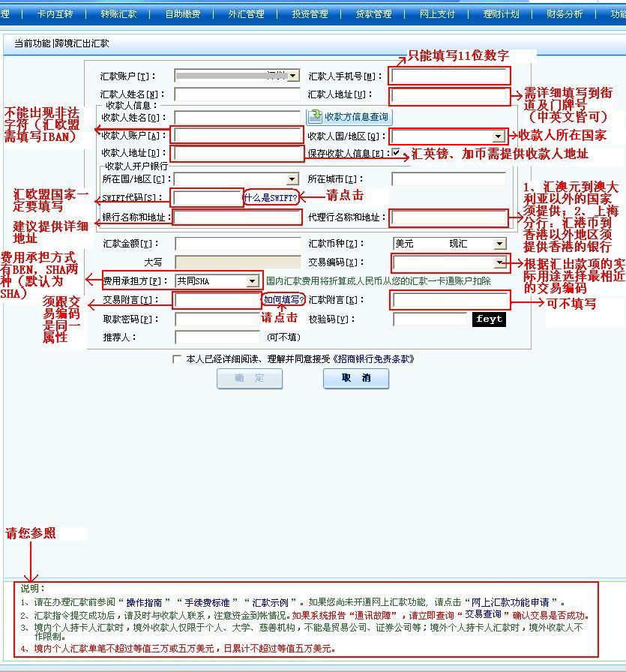Click the SWIFT代码 input field
The image size is (626, 672).
(x=208, y=197)
